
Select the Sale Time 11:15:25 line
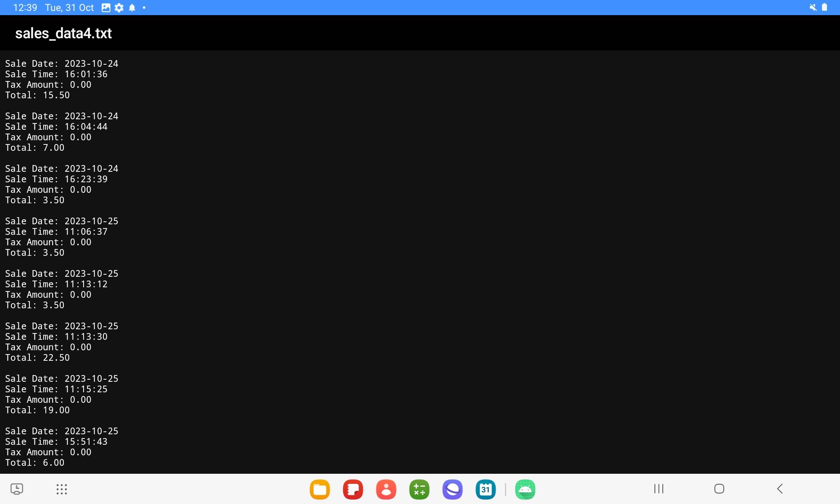pyautogui.click(x=56, y=389)
